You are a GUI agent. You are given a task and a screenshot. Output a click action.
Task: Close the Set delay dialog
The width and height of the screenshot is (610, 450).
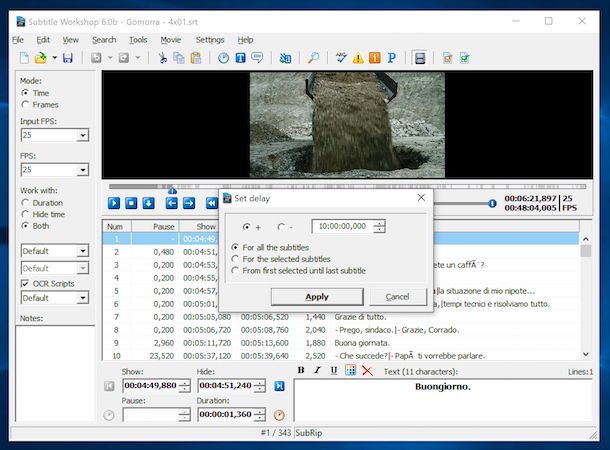coord(421,198)
